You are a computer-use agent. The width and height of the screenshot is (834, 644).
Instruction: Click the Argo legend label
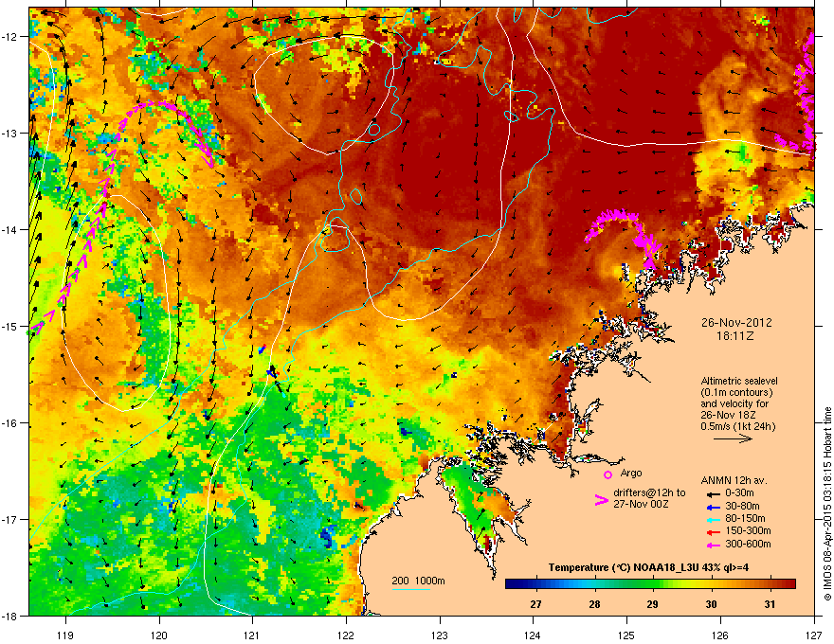click(631, 473)
